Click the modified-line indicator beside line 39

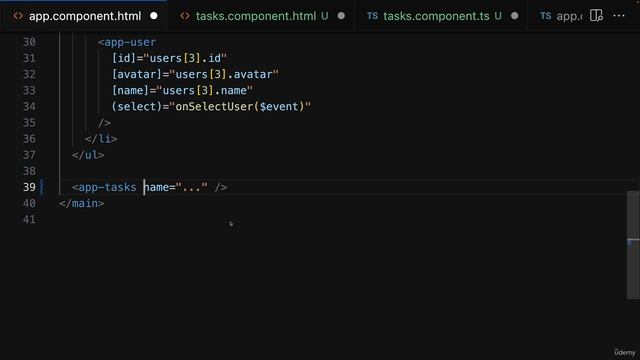pyautogui.click(x=42, y=187)
